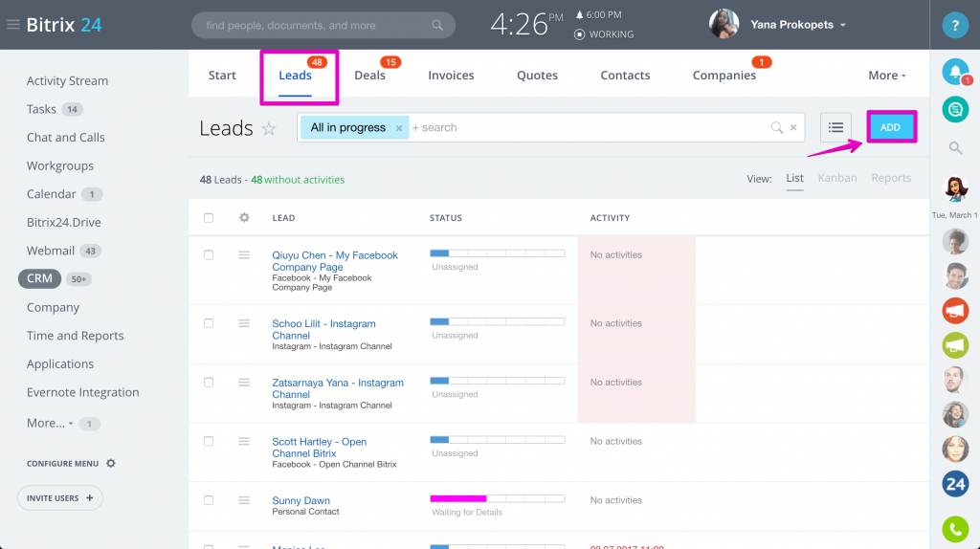Set status on Scott Hartley progress bar
This screenshot has height=549, width=980.
[x=498, y=440]
